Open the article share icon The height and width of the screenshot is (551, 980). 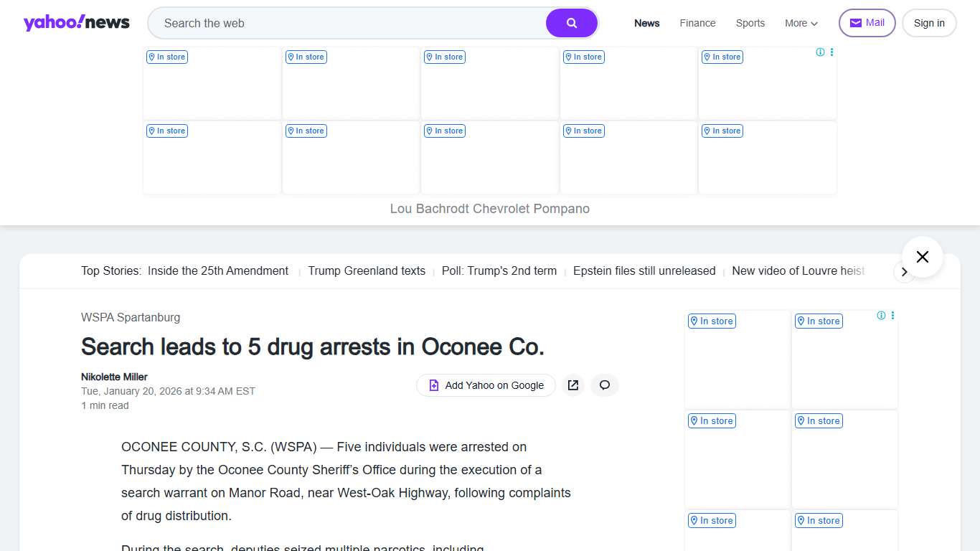click(573, 385)
